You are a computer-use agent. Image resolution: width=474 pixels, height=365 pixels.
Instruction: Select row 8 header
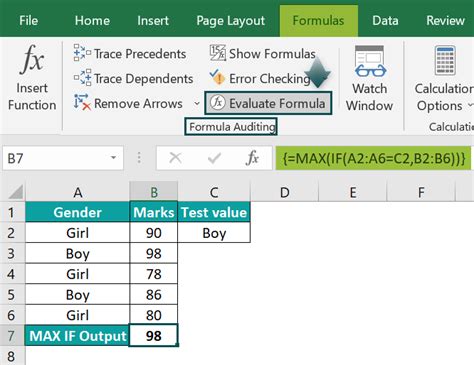click(12, 356)
